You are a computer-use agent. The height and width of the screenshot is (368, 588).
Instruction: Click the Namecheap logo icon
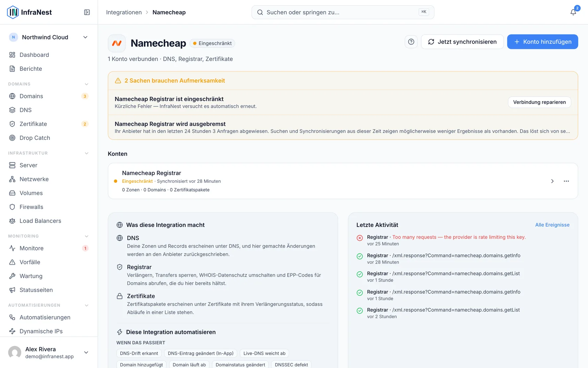click(117, 43)
